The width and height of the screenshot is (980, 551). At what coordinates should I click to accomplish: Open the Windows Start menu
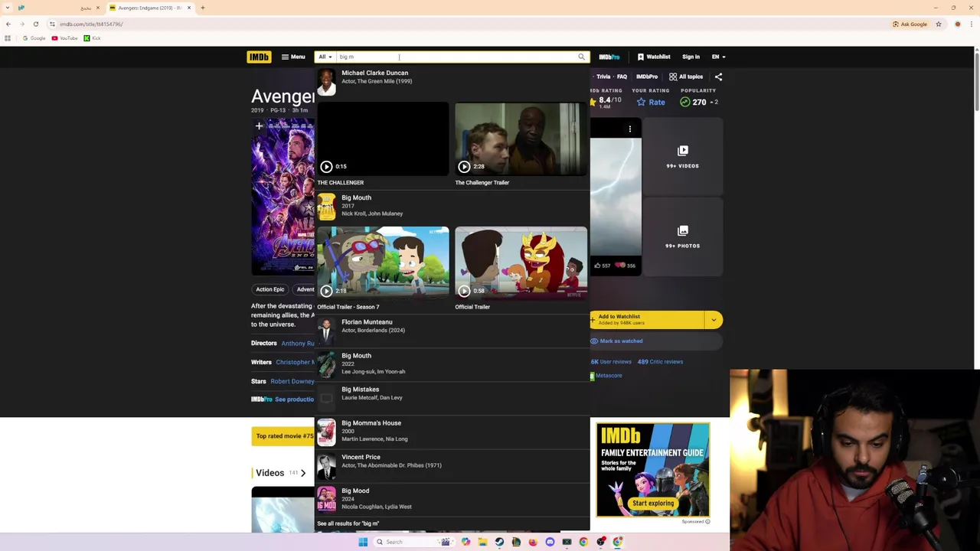coord(363,542)
